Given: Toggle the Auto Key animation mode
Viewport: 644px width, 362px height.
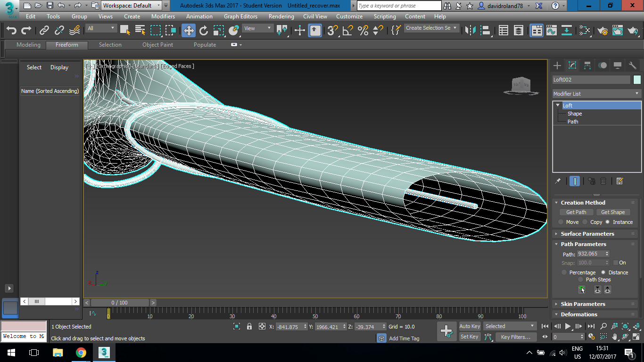Looking at the screenshot, I should pos(470,326).
